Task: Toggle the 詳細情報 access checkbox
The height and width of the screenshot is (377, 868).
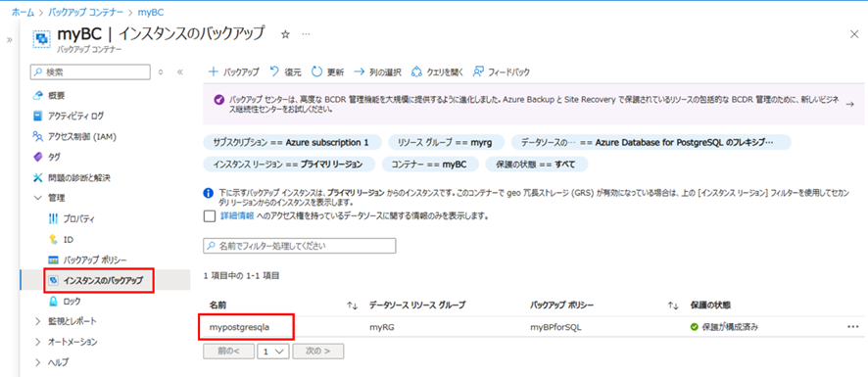Action: tap(210, 216)
